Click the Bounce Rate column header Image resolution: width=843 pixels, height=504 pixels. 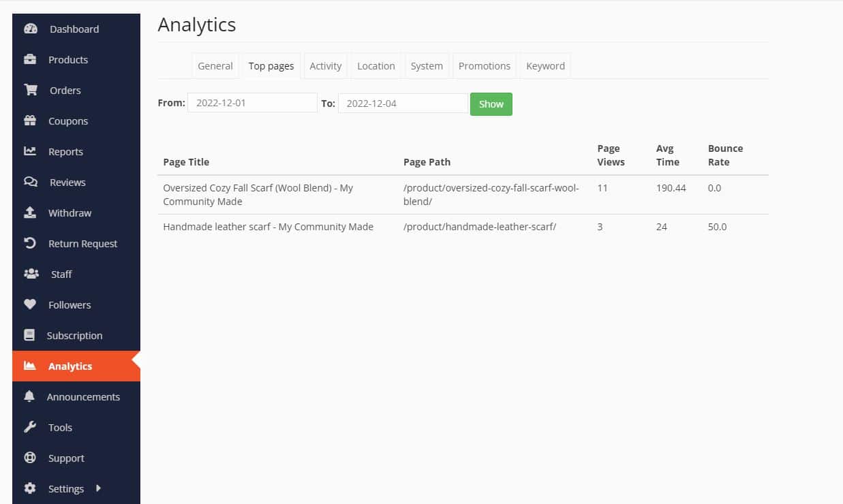tap(725, 155)
